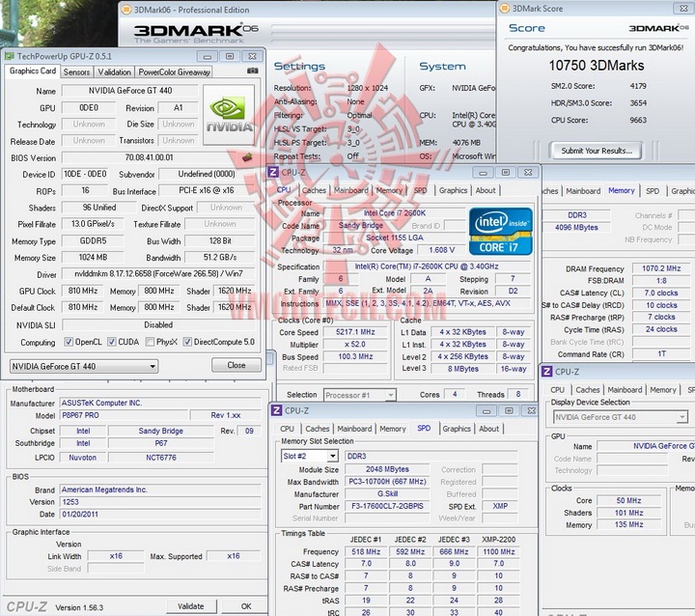Click the Driver ForceWare 266.58 field
Image resolution: width=695 pixels, height=616 pixels.
point(158,274)
